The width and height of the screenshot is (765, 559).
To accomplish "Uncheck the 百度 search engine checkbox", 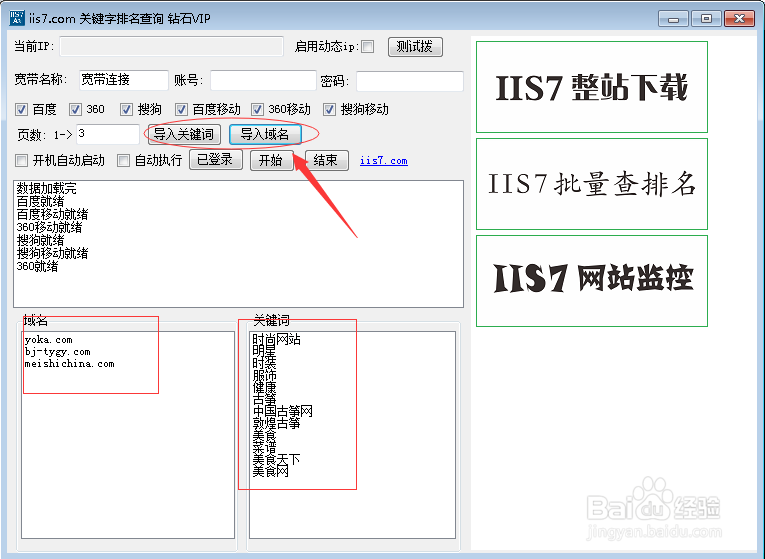I will (21, 109).
